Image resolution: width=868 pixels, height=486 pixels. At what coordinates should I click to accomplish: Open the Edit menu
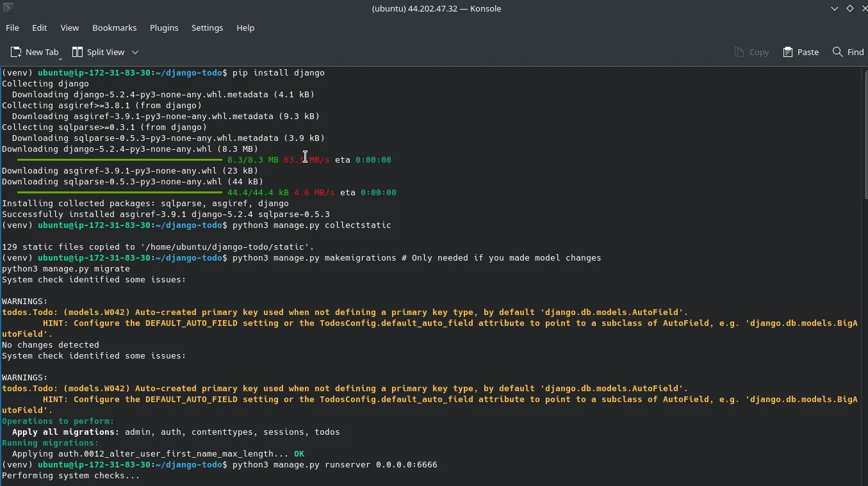pos(40,28)
